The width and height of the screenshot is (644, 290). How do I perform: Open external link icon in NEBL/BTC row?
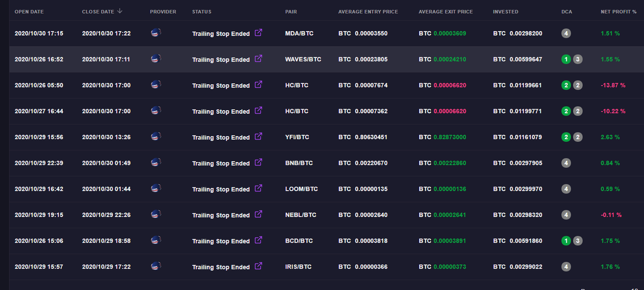(258, 214)
